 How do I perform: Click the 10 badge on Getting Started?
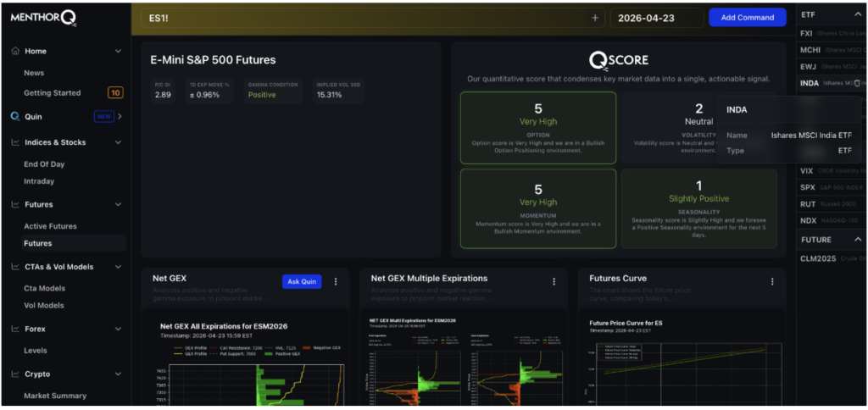[115, 93]
